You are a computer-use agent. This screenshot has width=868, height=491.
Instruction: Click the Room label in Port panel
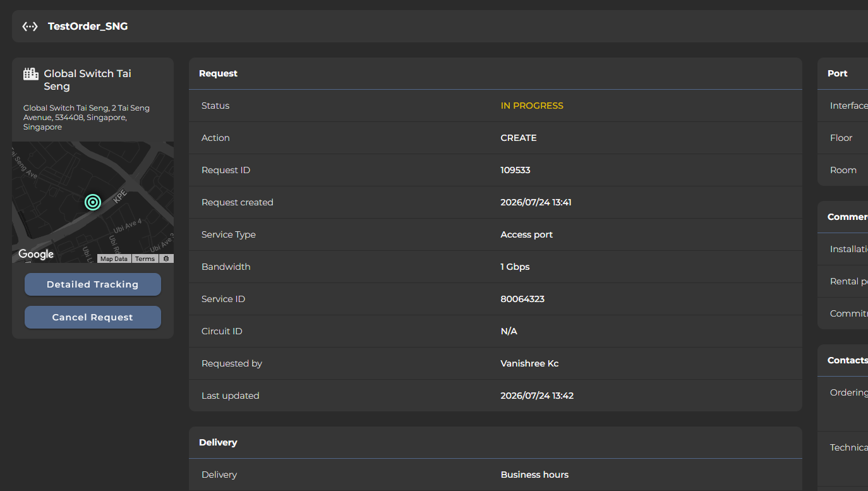(843, 170)
